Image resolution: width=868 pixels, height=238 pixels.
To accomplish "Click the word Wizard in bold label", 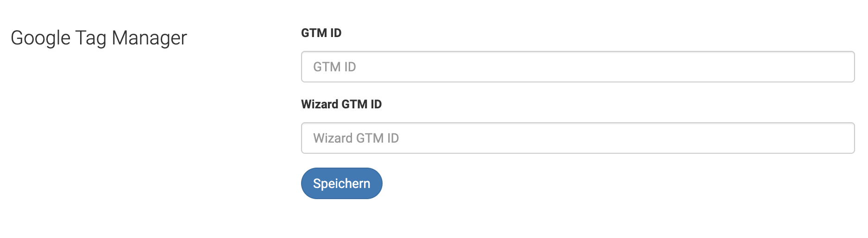I will coord(320,104).
